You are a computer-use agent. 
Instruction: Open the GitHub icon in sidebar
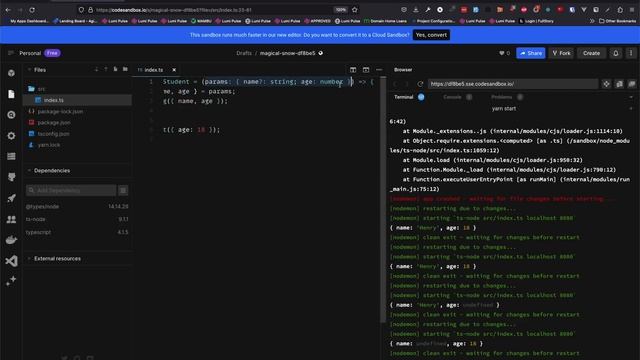coord(11,177)
